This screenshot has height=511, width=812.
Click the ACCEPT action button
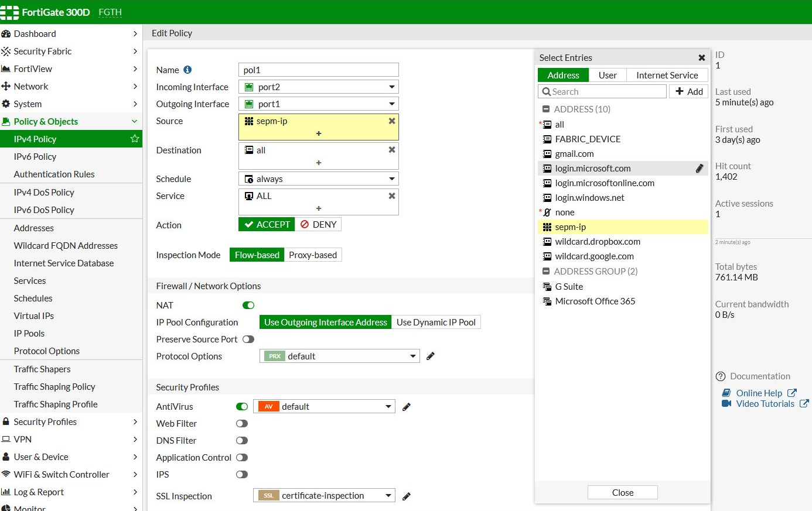[267, 224]
